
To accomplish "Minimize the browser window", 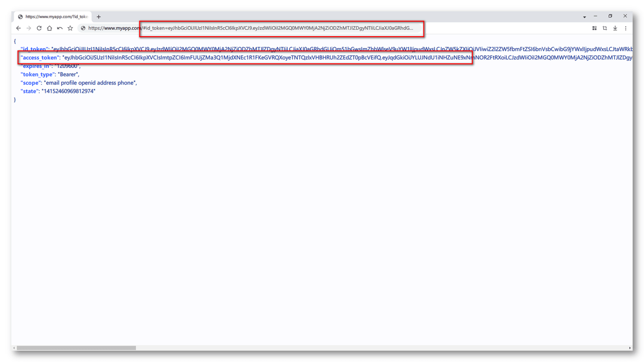I will [x=596, y=17].
